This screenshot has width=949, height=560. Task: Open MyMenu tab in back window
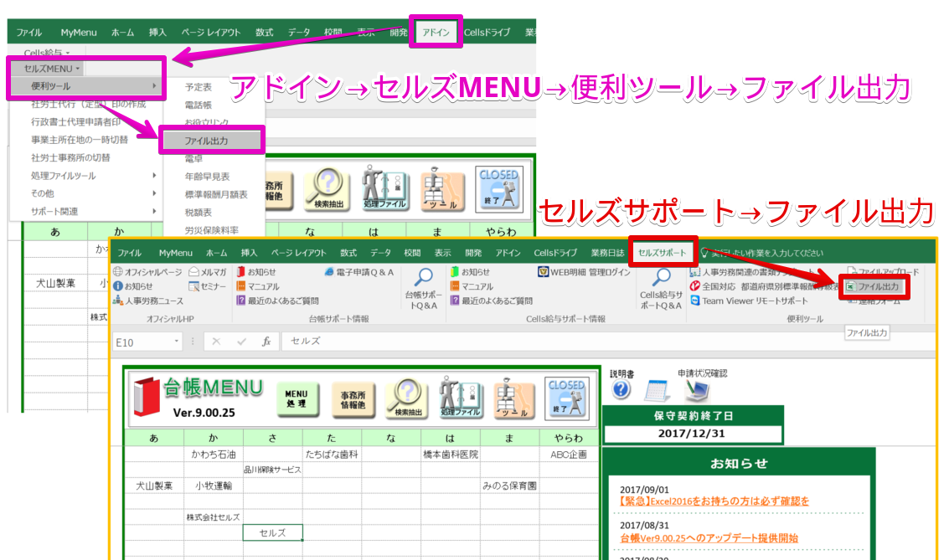79,32
